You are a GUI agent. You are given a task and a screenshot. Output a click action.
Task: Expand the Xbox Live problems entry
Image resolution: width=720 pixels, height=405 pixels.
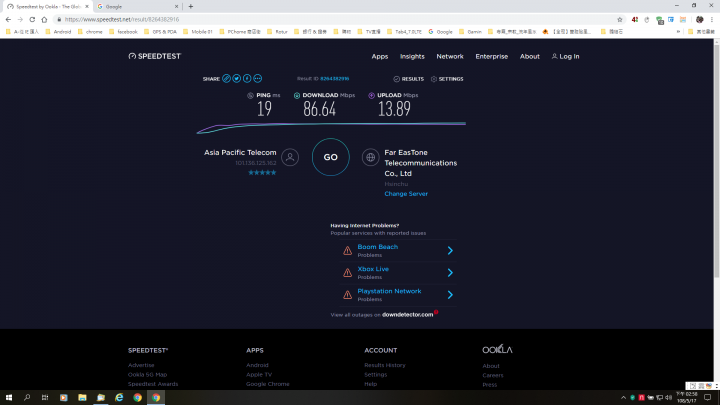[x=450, y=273]
